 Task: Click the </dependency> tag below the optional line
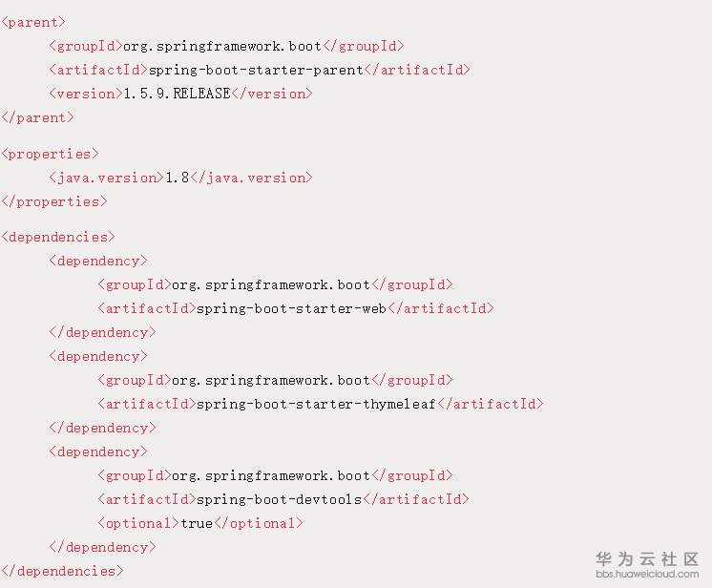click(102, 547)
